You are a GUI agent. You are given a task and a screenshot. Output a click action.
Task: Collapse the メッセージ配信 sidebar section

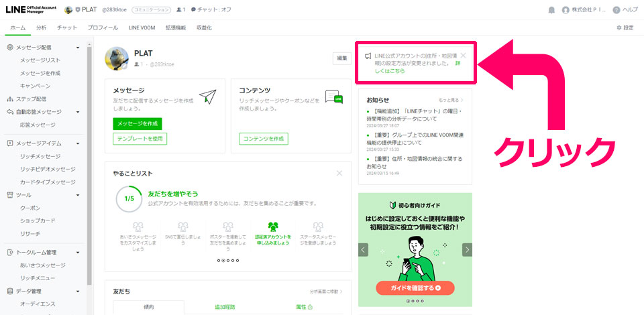(78, 48)
